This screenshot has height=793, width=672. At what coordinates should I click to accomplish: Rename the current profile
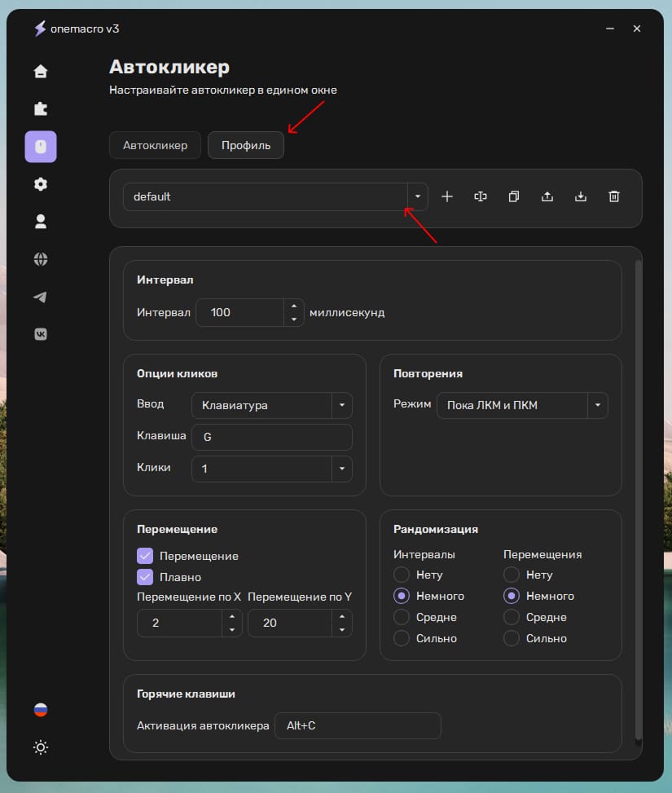481,196
